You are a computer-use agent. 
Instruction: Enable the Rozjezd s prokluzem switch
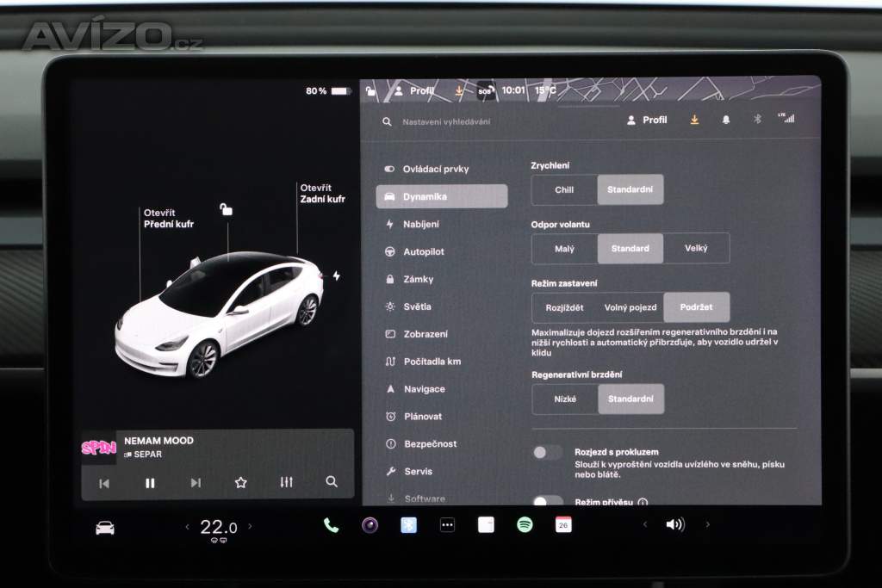[x=547, y=453]
